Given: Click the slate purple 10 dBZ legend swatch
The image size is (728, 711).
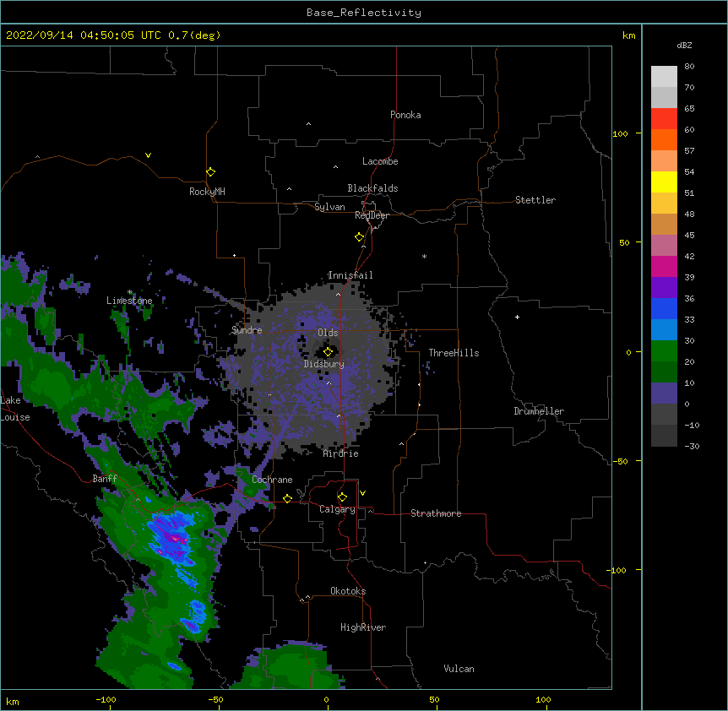Looking at the screenshot, I should 664,393.
